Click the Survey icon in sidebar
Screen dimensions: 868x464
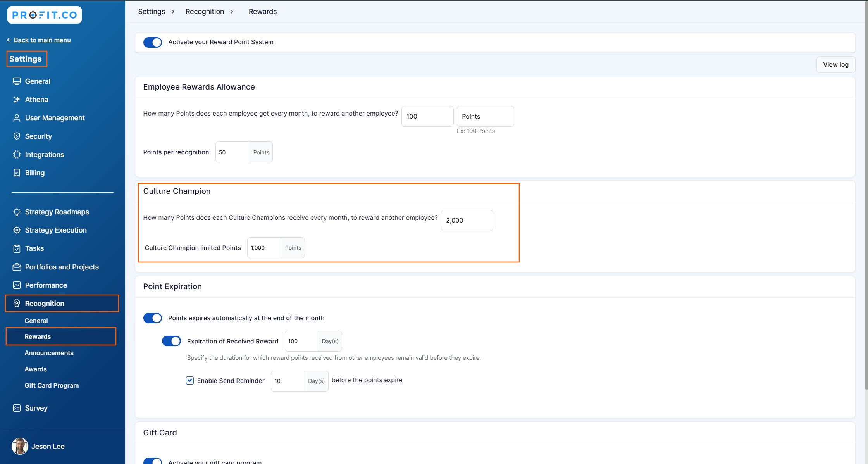(17, 408)
